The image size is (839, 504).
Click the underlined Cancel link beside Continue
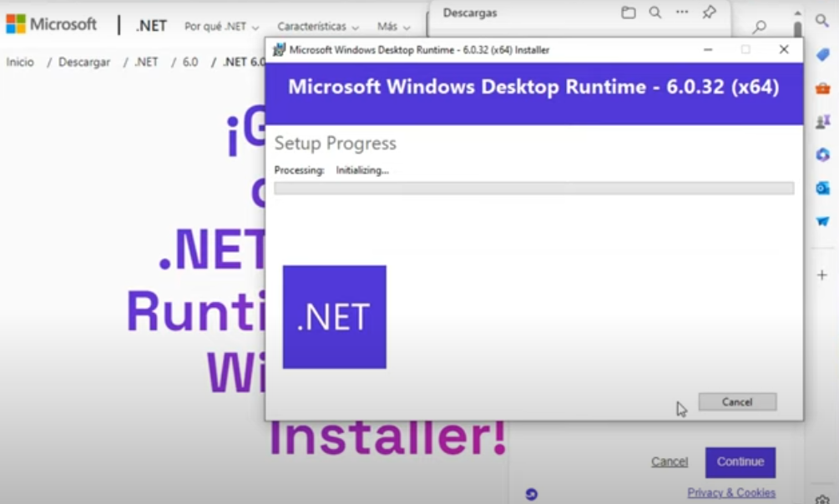point(670,461)
